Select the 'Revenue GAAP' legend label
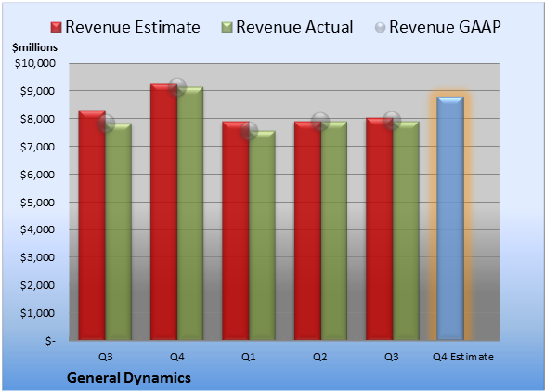 click(445, 27)
